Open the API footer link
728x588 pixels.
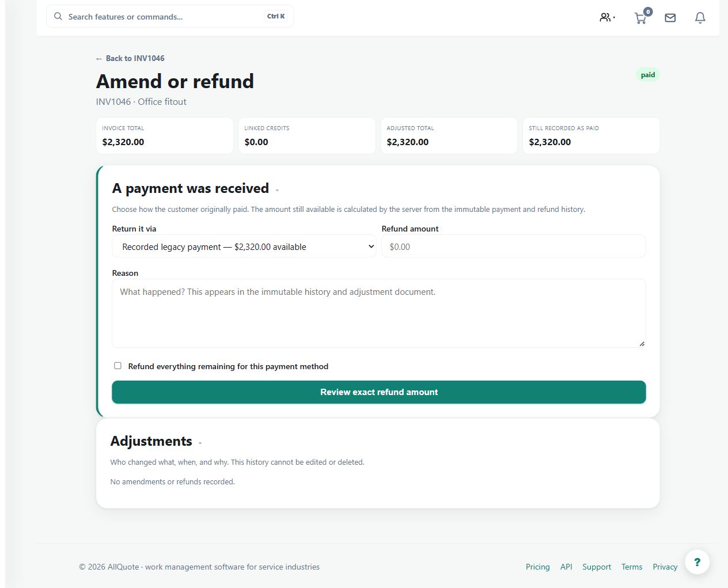pos(566,567)
